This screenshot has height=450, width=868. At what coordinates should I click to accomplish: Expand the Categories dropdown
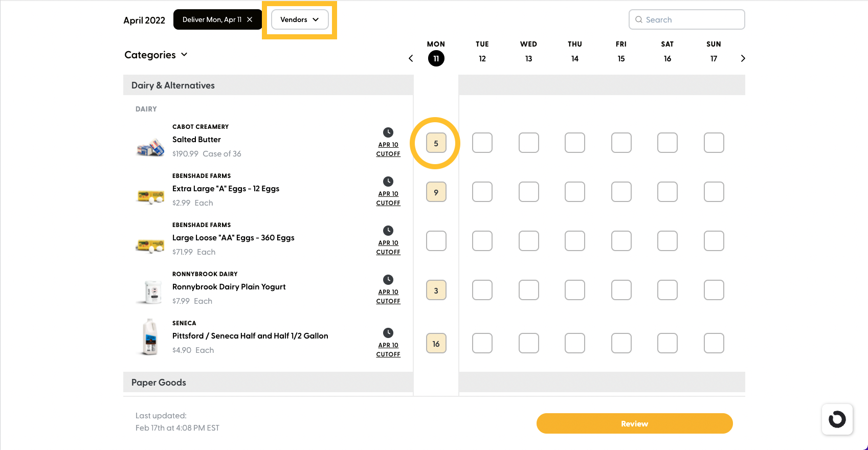click(156, 55)
